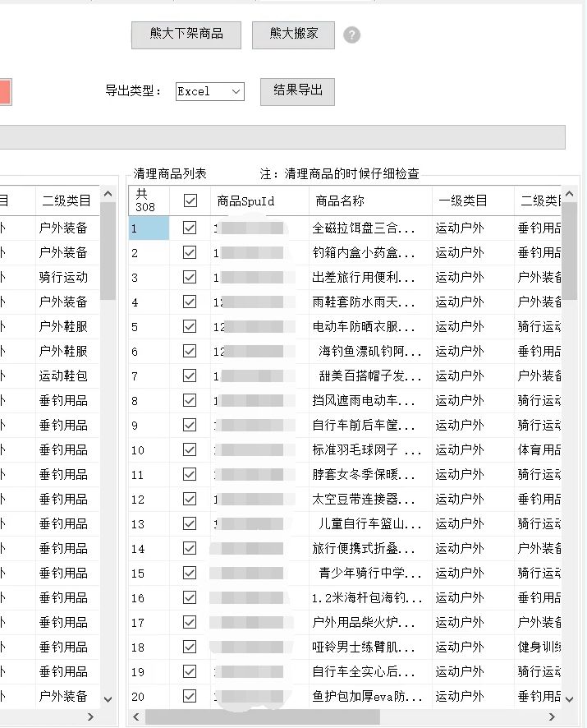Open the 导出类型 Excel dropdown
The image size is (587, 728).
click(x=236, y=92)
